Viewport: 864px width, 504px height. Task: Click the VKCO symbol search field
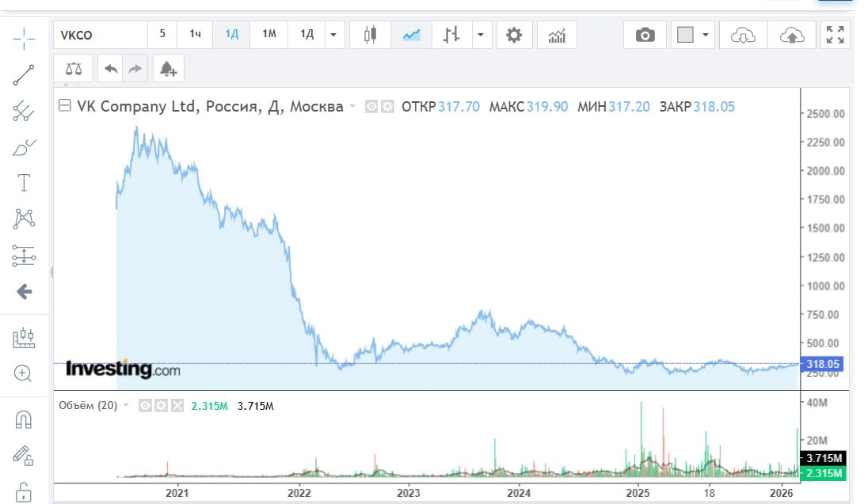[101, 36]
